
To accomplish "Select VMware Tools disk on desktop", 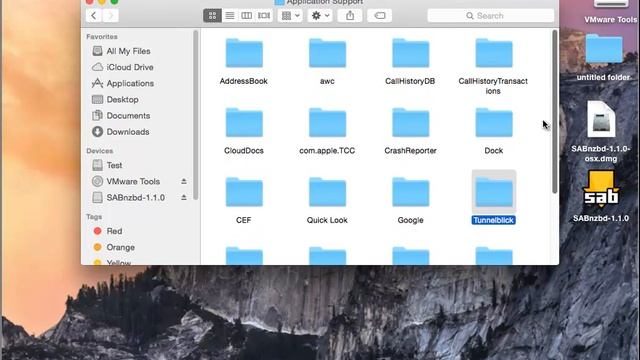I will (611, 12).
